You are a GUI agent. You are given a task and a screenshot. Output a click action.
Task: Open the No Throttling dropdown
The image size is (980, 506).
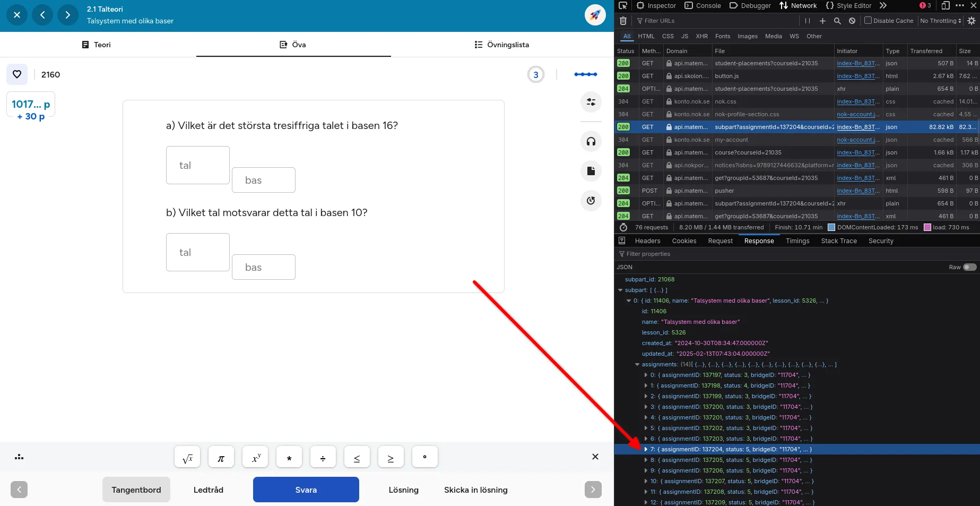[x=941, y=21]
